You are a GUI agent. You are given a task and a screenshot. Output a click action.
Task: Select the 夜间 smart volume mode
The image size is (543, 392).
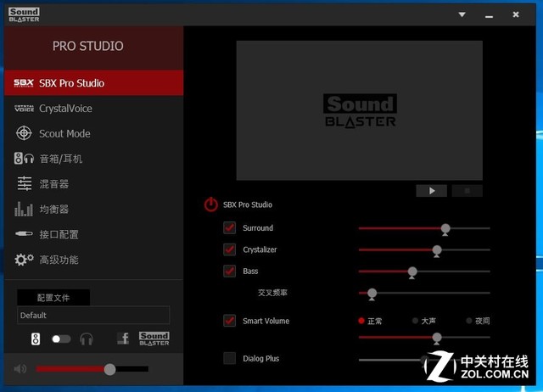click(x=478, y=321)
